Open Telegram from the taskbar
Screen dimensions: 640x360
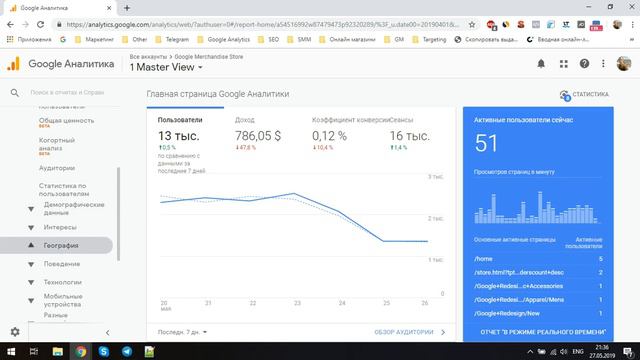click(127, 351)
